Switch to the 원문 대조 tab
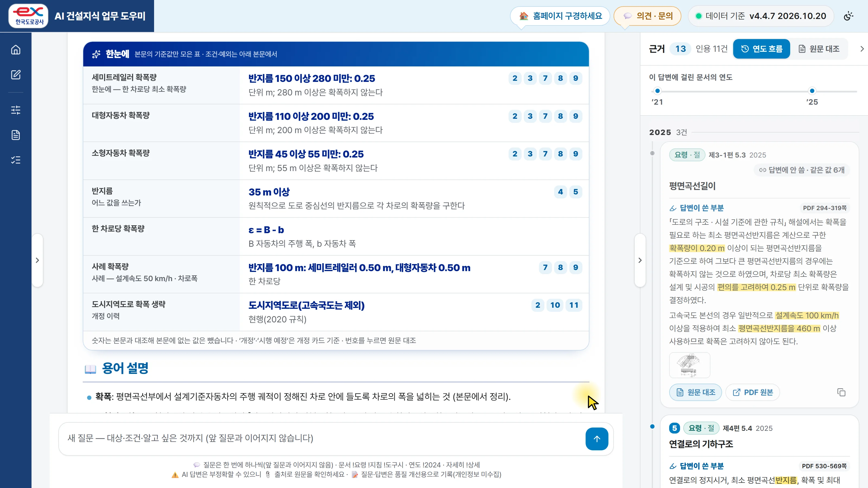This screenshot has width=868, height=488. coord(819,49)
